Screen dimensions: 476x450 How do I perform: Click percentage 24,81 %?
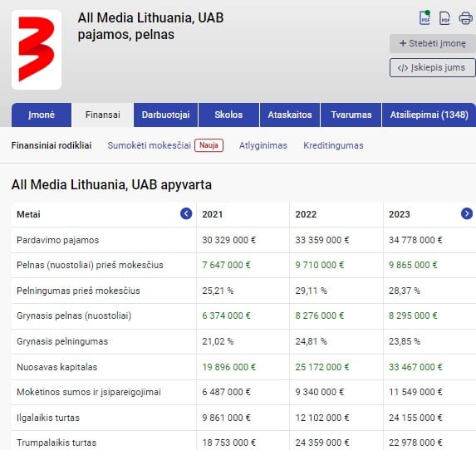tap(312, 341)
